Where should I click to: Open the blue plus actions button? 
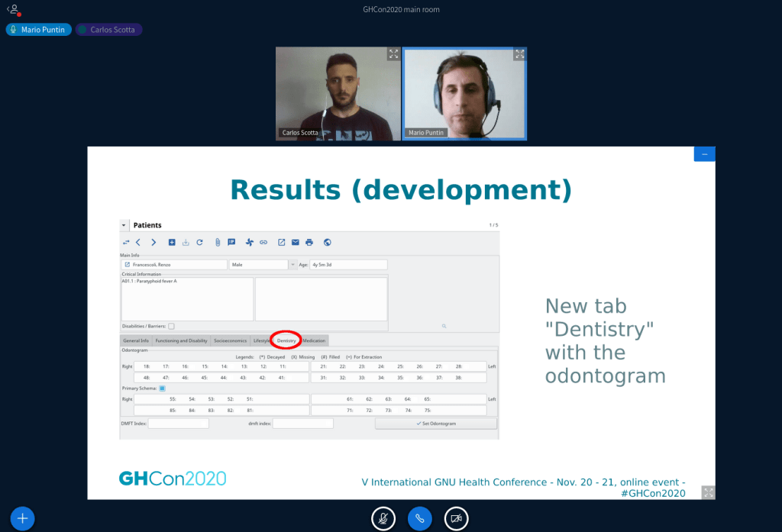pos(22,518)
